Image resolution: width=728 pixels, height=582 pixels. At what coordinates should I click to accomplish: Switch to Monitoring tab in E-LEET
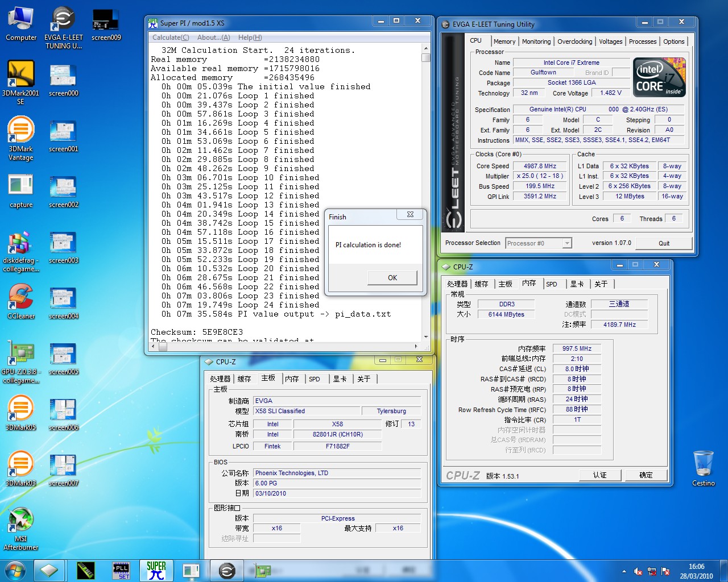(536, 41)
